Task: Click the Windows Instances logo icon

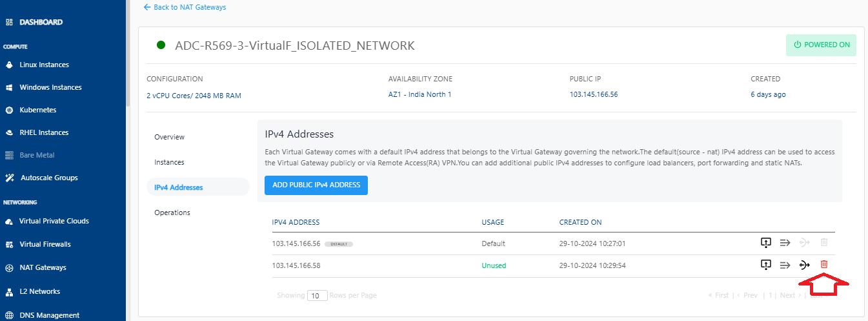Action: tap(9, 87)
